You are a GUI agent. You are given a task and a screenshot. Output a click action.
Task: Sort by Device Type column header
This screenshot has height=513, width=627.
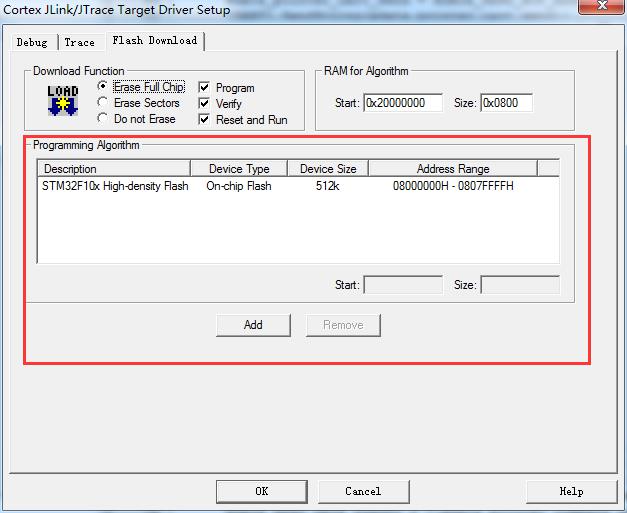pos(240,169)
